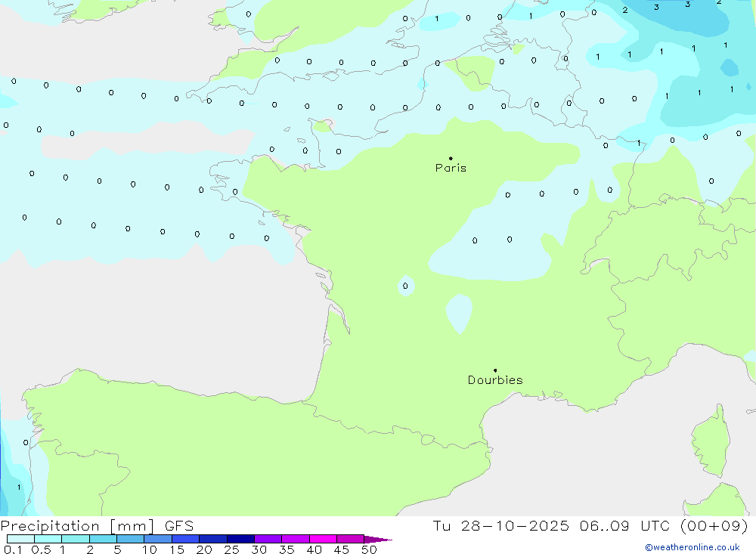Select the Paris location dot marker

[451, 158]
